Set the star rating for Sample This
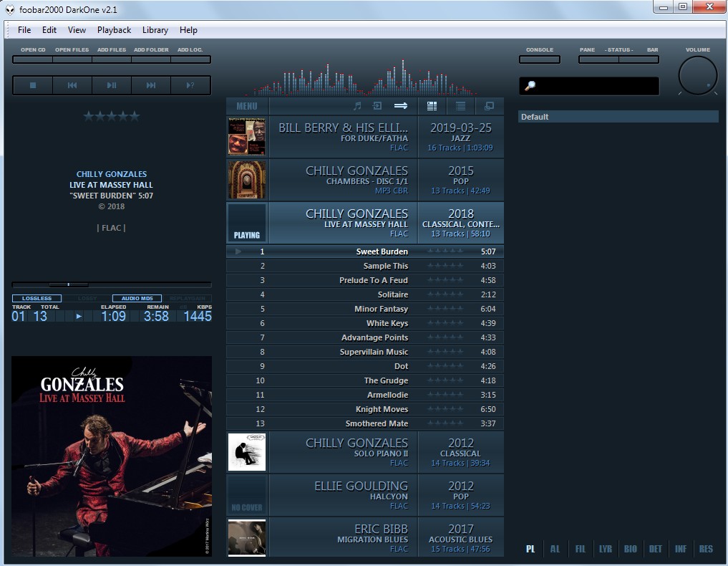 [x=445, y=266]
